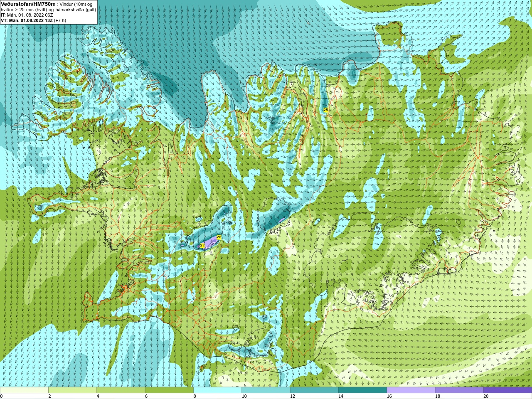The width and height of the screenshot is (532, 399).
Task: Click the yellow gust marker labeled 26
Action: click(219, 237)
